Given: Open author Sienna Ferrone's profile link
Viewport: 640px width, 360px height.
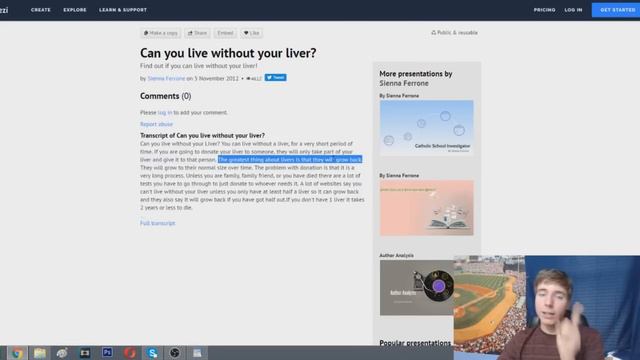Looking at the screenshot, I should pyautogui.click(x=166, y=78).
